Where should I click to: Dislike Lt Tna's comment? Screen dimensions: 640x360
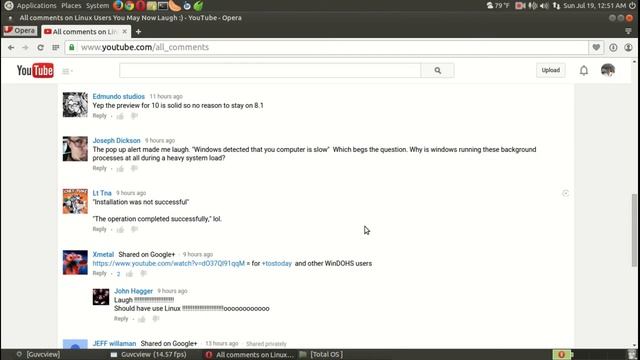pyautogui.click(x=134, y=229)
